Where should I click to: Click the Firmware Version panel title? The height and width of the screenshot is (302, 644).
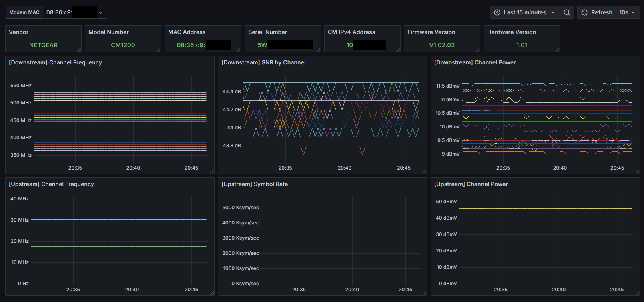coord(431,32)
